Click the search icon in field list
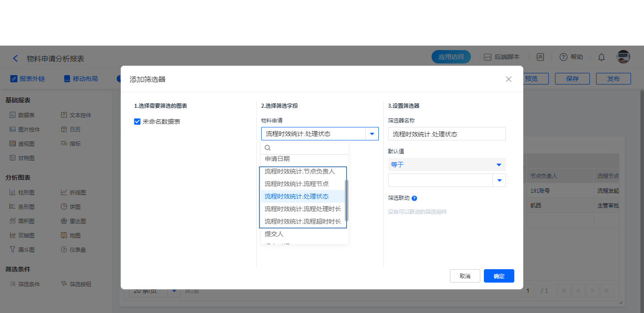644x313 pixels. pyautogui.click(x=268, y=148)
